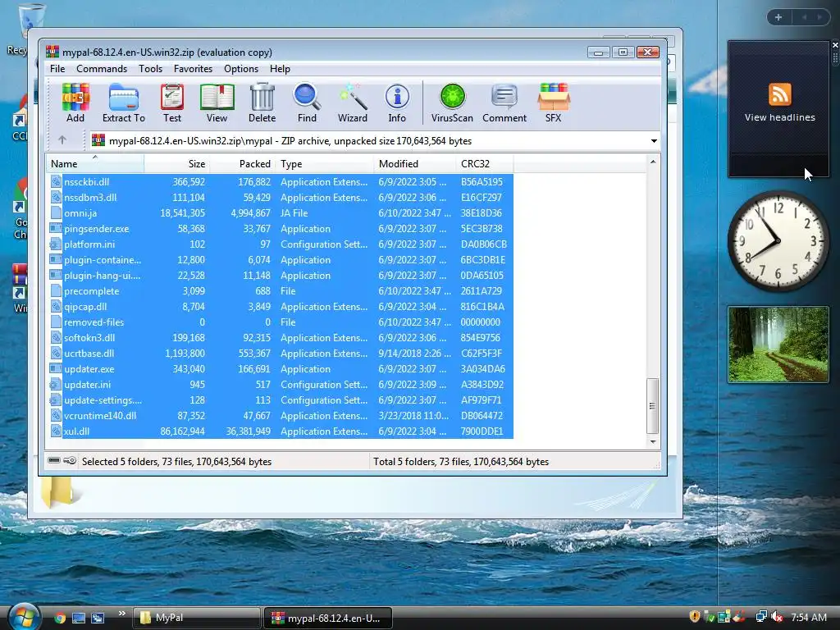Expand the quick launch overflow chevron
The image size is (840, 630).
click(x=121, y=614)
